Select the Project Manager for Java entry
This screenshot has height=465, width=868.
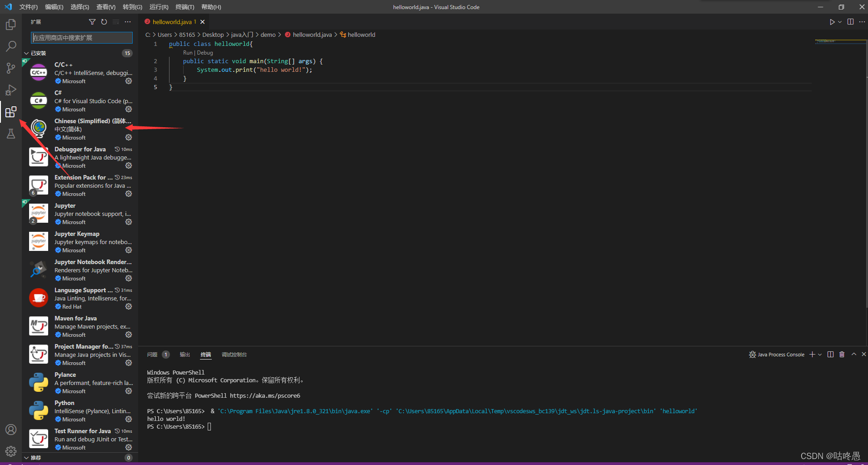click(80, 355)
